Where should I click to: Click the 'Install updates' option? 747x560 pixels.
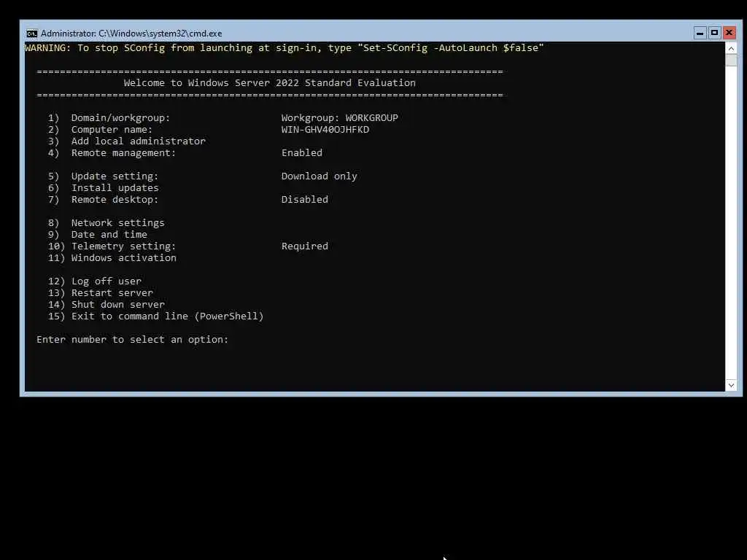tap(103, 187)
